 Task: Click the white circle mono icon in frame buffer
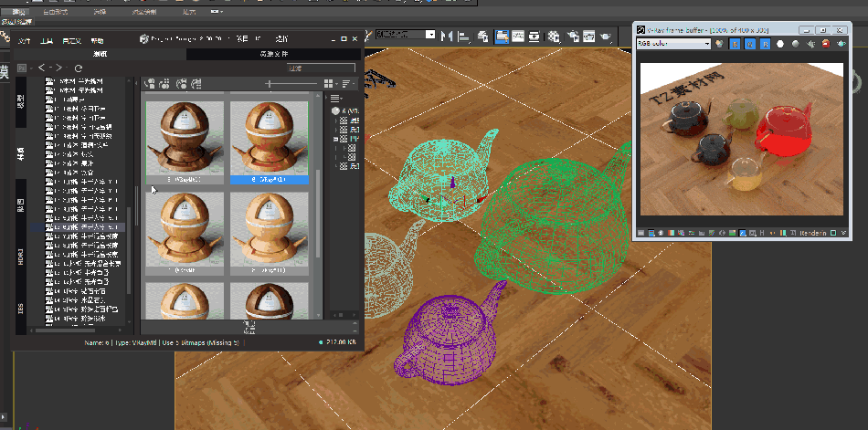[x=779, y=44]
